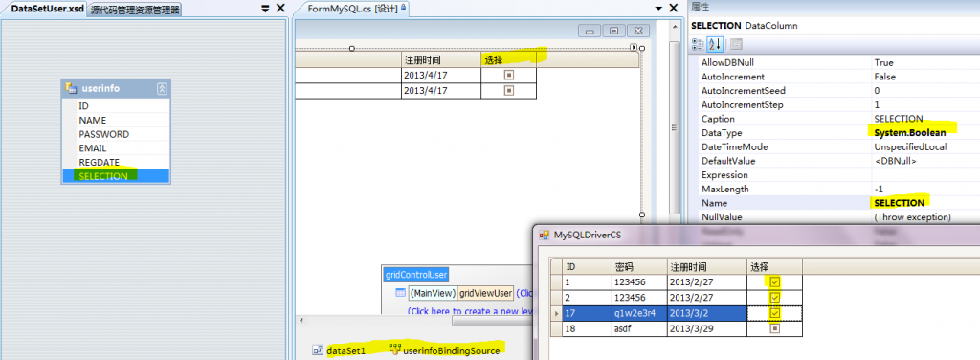Click the Categorized view icon in properties
Image resolution: width=980 pixels, height=360 pixels.
pos(699,44)
